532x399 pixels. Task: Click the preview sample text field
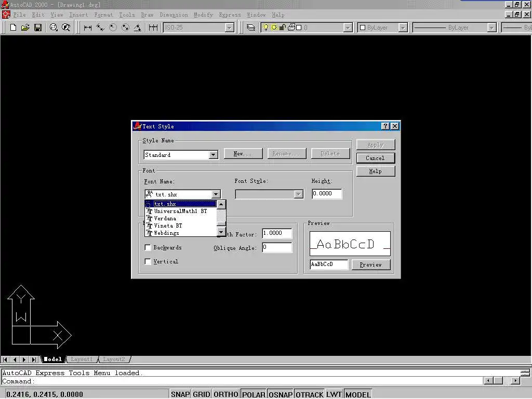pos(329,264)
